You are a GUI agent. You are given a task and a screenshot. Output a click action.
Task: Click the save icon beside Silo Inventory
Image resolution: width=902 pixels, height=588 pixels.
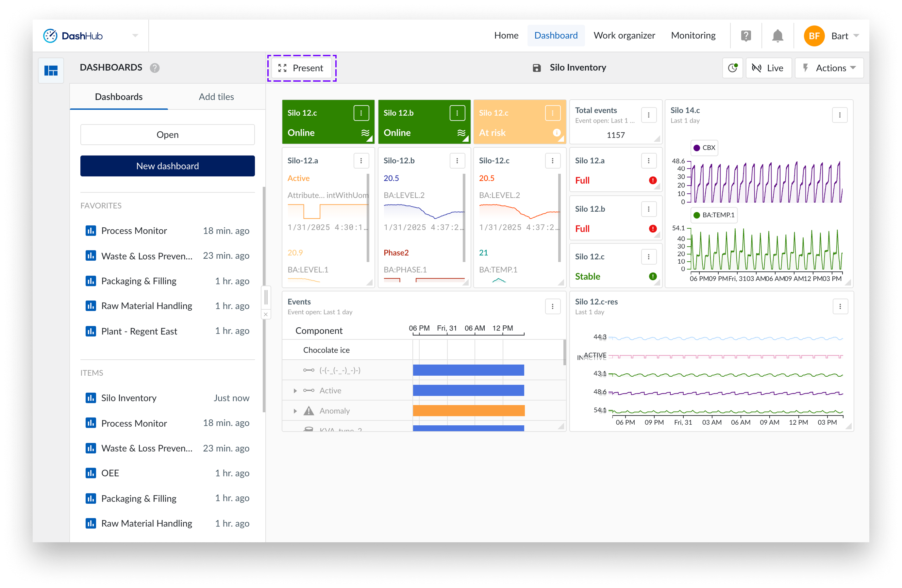point(536,68)
